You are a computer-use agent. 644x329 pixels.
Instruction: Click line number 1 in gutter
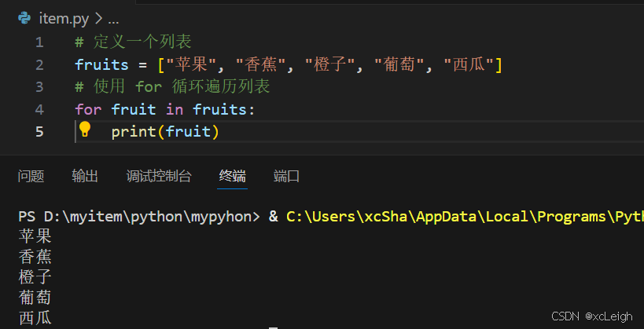39,42
